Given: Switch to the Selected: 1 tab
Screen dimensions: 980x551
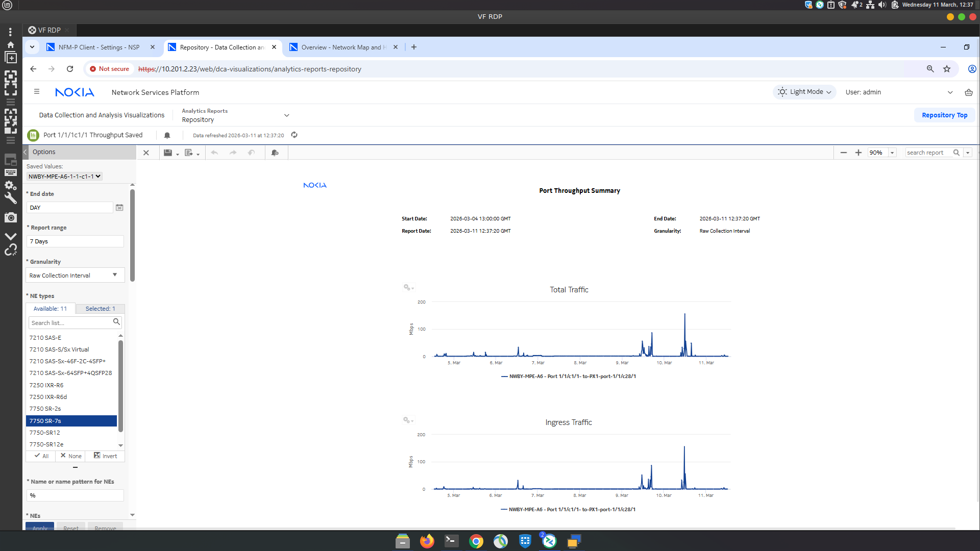Looking at the screenshot, I should (100, 309).
